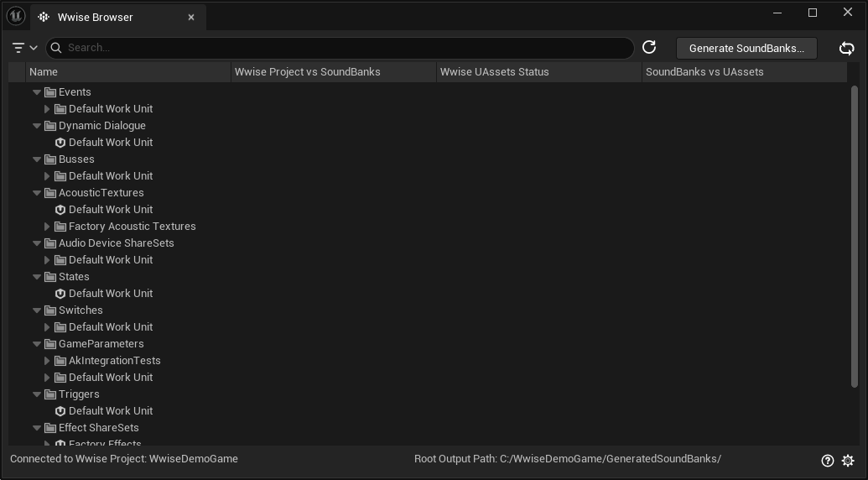This screenshot has height=480, width=868.
Task: Select Default Work Unit label under Events
Action: point(111,109)
